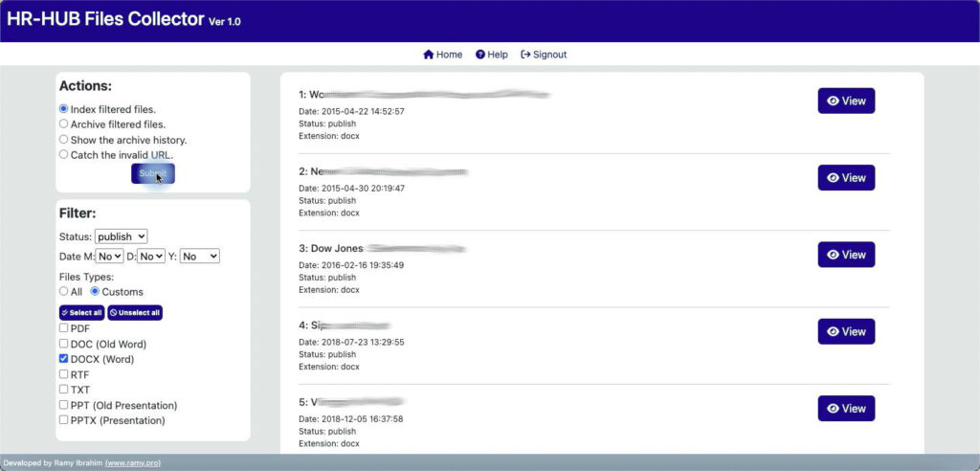Image resolution: width=980 pixels, height=471 pixels.
Task: Click the Select all checkmark icon
Action: click(x=65, y=313)
